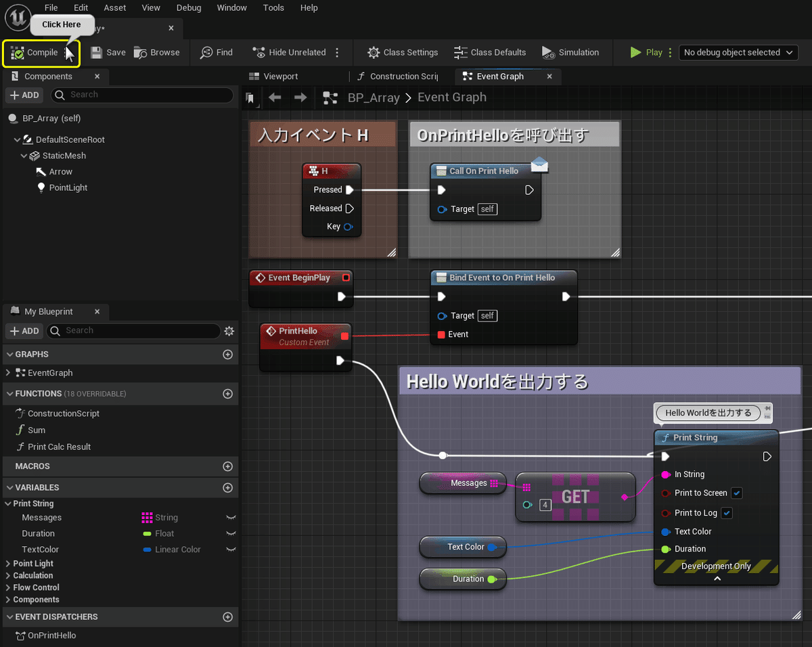
Task: Open the File menu
Action: [51, 8]
